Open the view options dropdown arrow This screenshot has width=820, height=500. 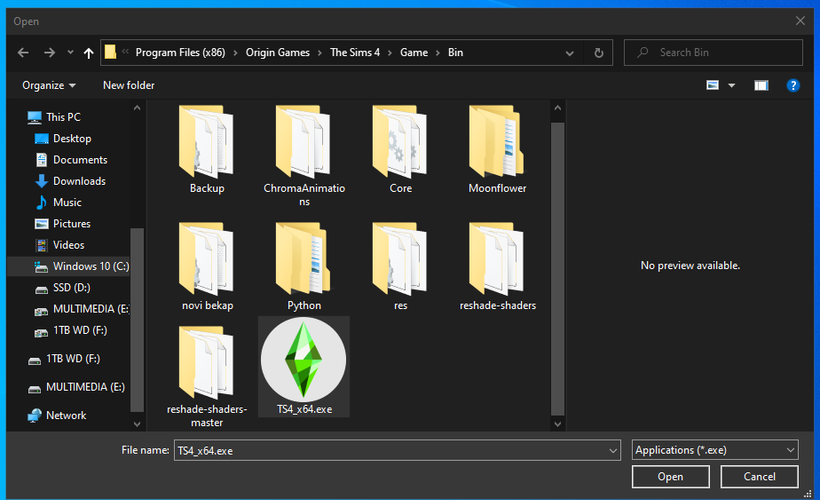732,86
